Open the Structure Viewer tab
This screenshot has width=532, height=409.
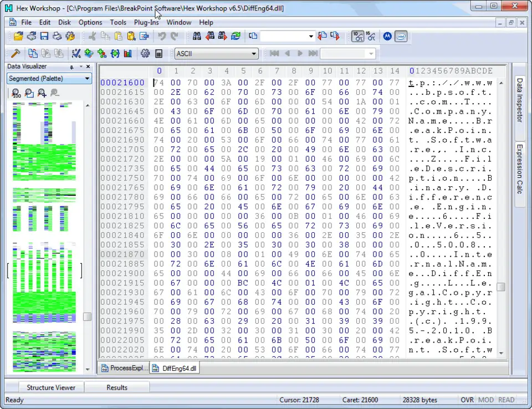pos(51,387)
